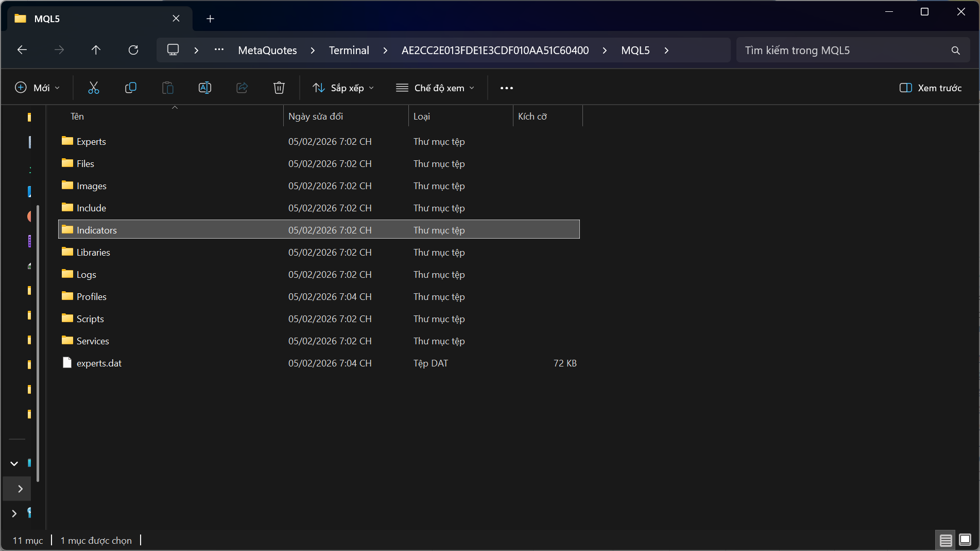Viewport: 980px width, 551px height.
Task: Go forward with the right arrow
Action: coord(59,50)
